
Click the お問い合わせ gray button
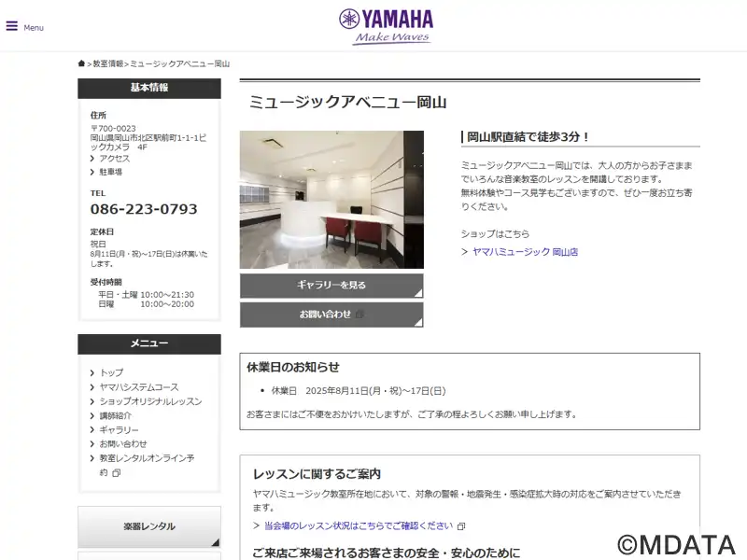[331, 315]
